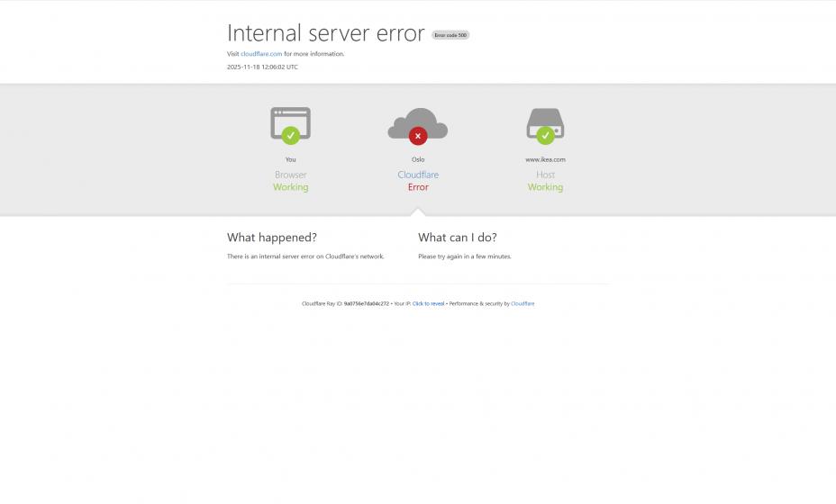Open the Cloudflare link in the footer
Viewport: 836px width, 504px height.
tap(522, 303)
